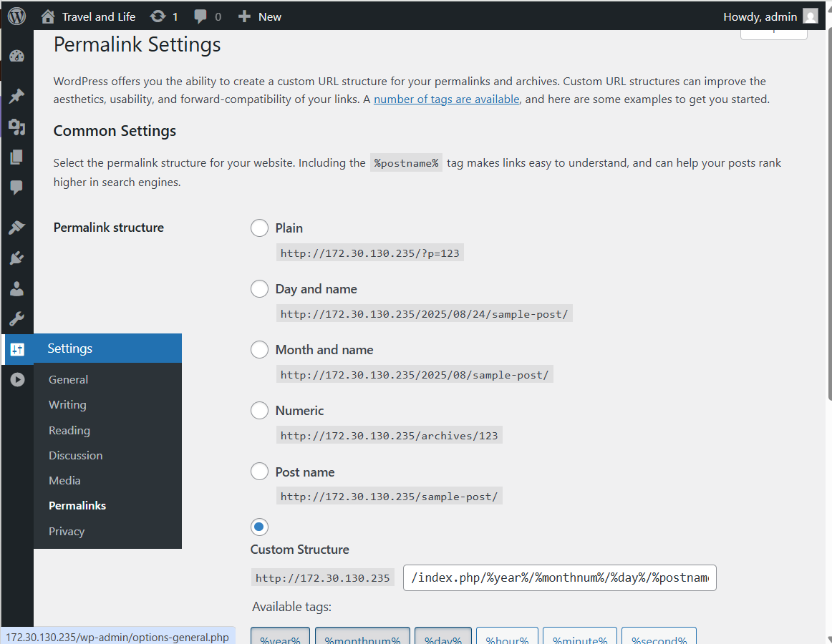Open the Tools wrench sidebar icon

click(x=17, y=319)
